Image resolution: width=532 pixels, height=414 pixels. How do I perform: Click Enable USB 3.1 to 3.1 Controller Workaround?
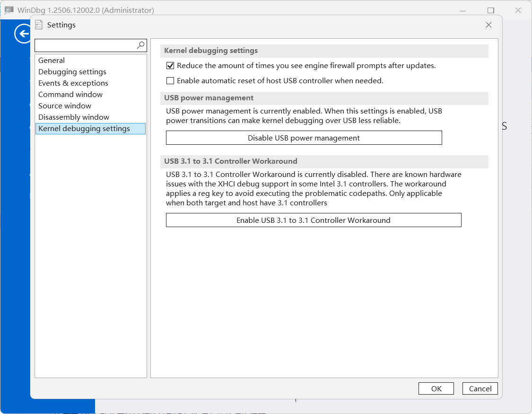pos(314,220)
